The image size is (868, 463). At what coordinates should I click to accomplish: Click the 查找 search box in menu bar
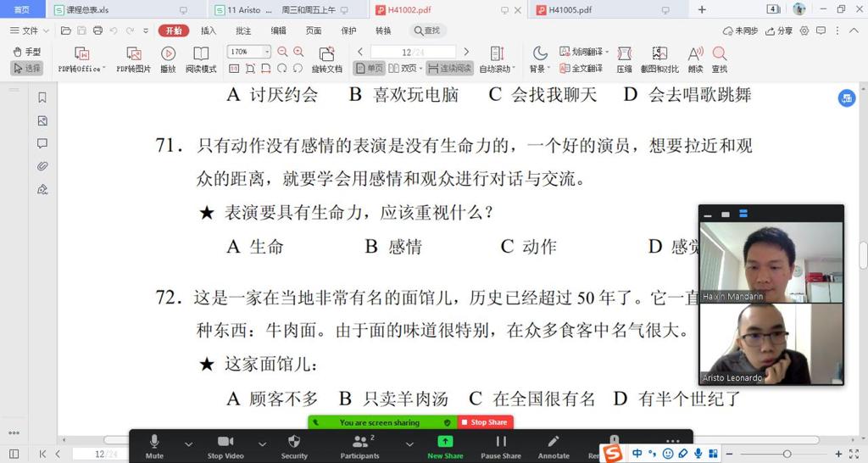[427, 31]
